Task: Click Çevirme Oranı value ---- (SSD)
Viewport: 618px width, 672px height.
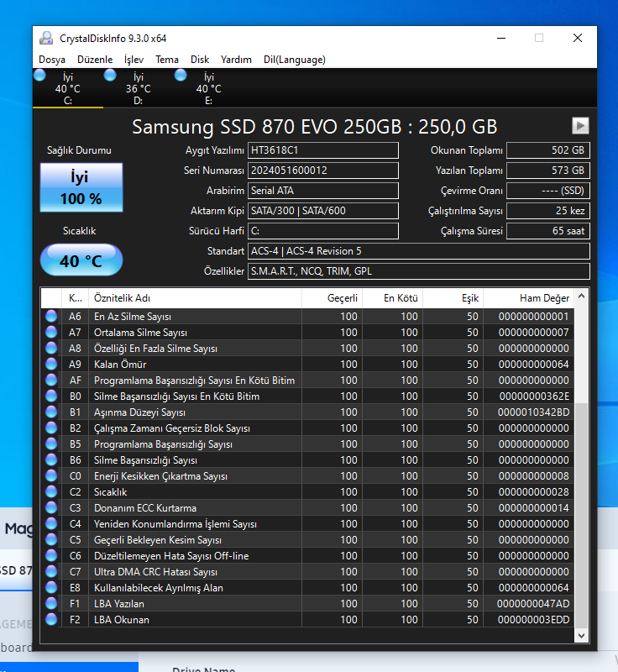Action: pyautogui.click(x=548, y=191)
